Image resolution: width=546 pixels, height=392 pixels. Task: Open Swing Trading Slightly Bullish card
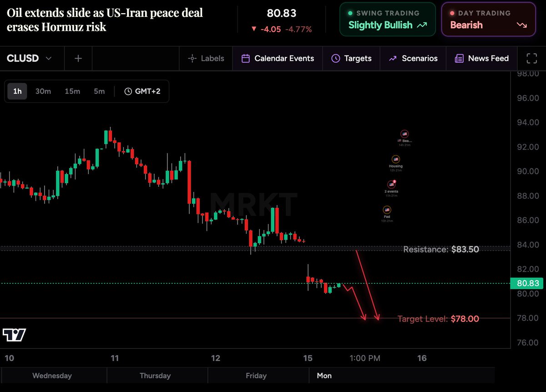388,20
